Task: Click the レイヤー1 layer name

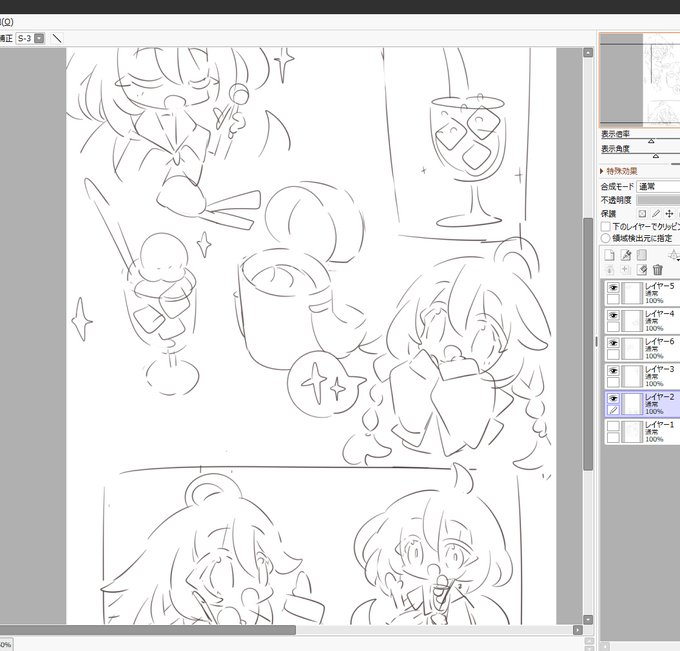Action: [660, 425]
